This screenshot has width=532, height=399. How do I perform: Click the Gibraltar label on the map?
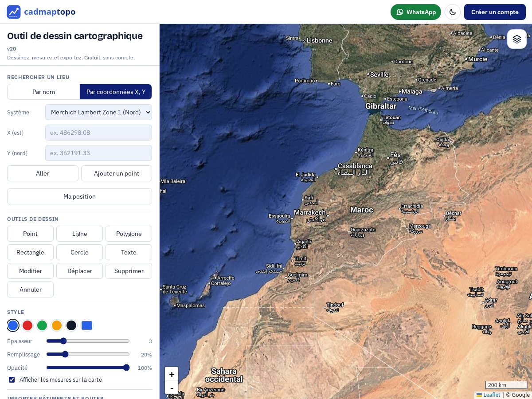pos(381,106)
